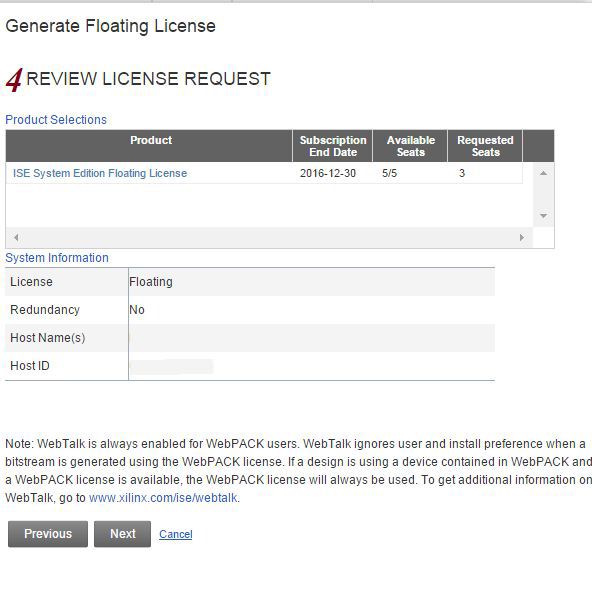Click the Requested Seats column header
This screenshot has width=592, height=592.
[x=485, y=146]
